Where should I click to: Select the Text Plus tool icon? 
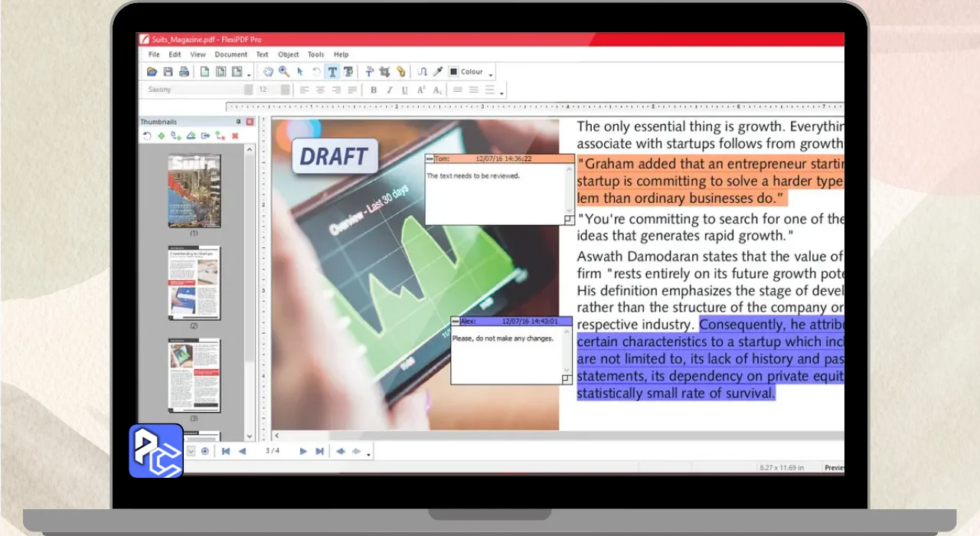coord(348,72)
